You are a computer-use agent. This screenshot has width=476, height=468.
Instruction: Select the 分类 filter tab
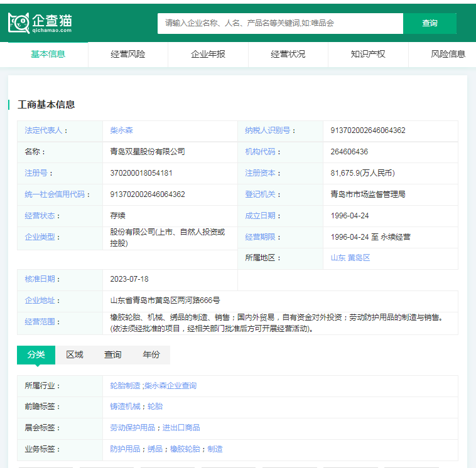(x=36, y=354)
